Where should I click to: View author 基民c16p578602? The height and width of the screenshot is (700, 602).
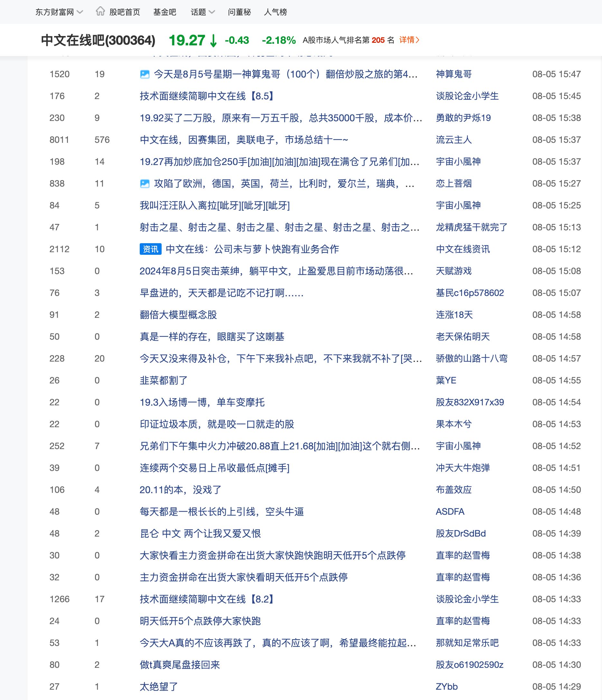pos(470,293)
